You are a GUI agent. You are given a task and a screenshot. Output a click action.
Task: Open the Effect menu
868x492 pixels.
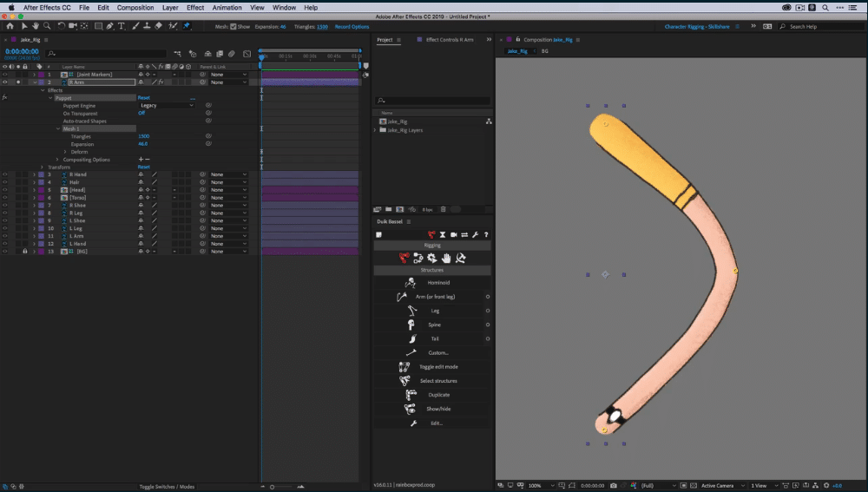pyautogui.click(x=195, y=8)
